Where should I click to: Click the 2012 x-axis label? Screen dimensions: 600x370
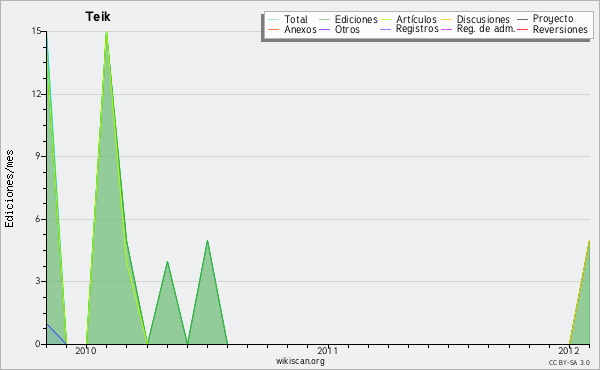pos(569,351)
